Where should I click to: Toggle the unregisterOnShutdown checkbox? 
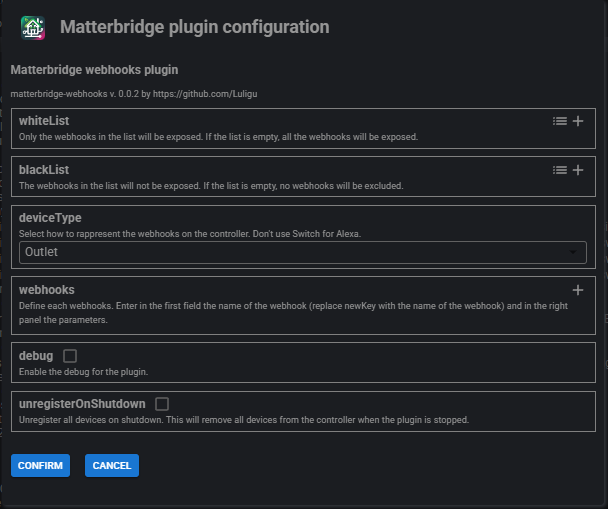tap(162, 404)
